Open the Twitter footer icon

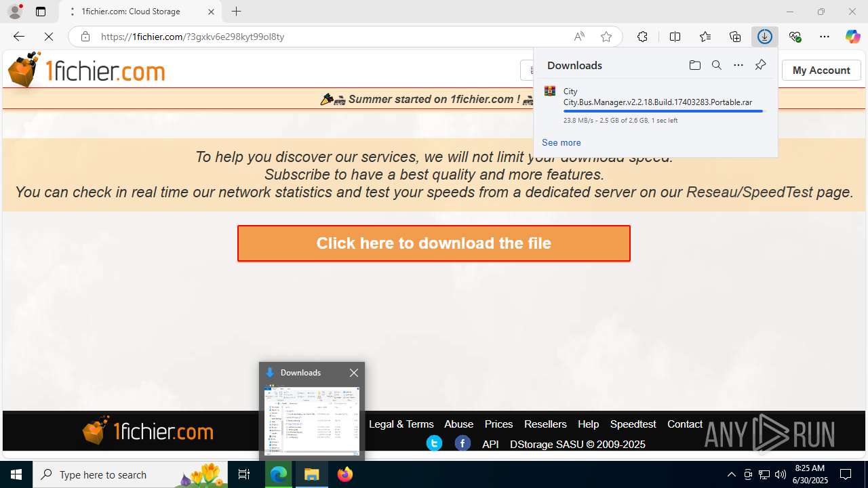click(434, 443)
